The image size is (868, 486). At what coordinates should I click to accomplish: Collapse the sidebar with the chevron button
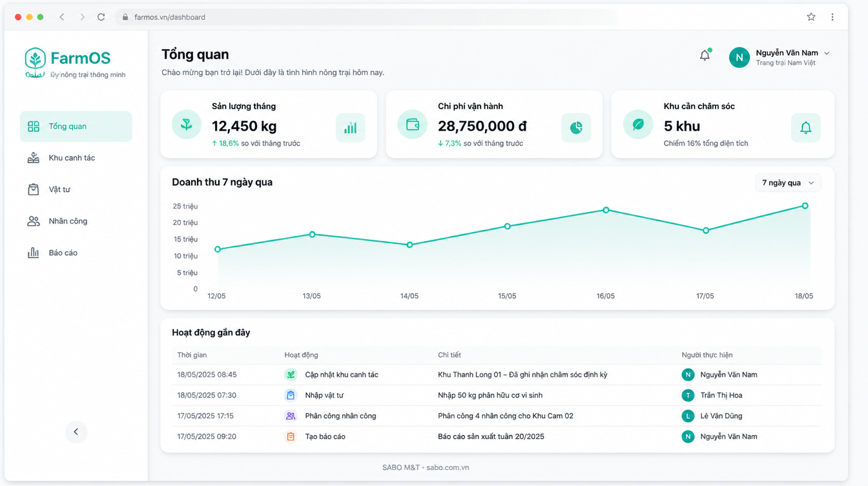point(76,432)
